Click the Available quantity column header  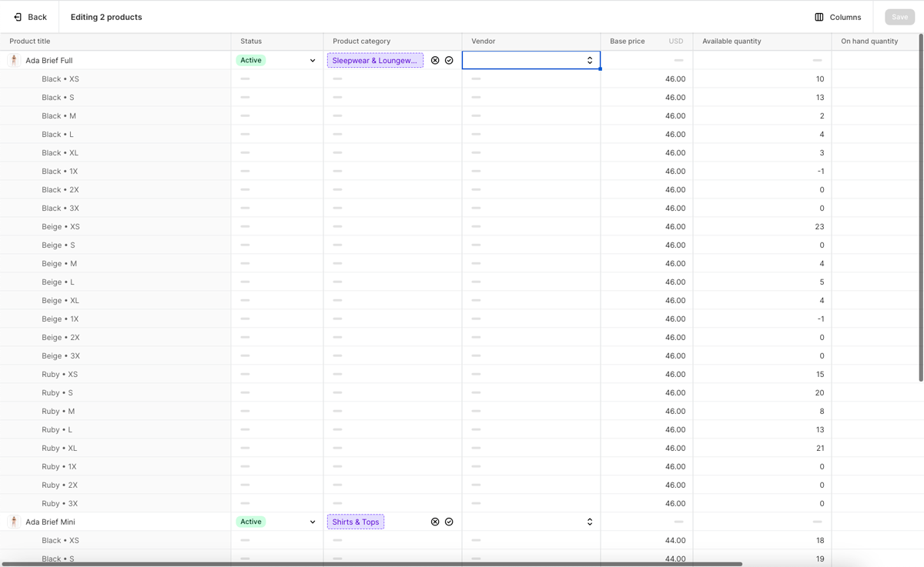731,42
